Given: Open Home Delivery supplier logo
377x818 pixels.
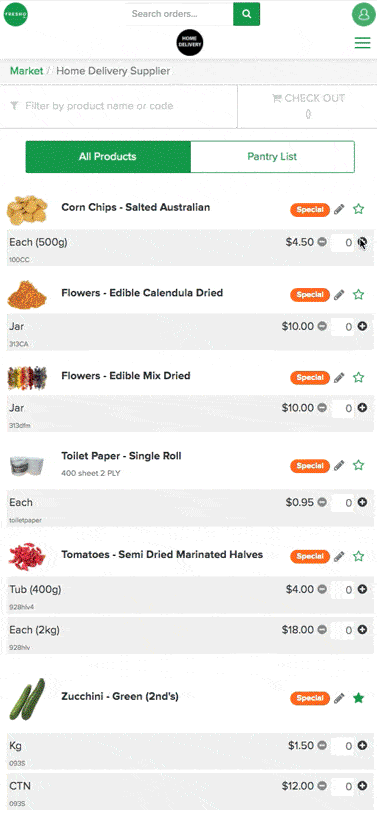Looking at the screenshot, I should click(x=190, y=43).
